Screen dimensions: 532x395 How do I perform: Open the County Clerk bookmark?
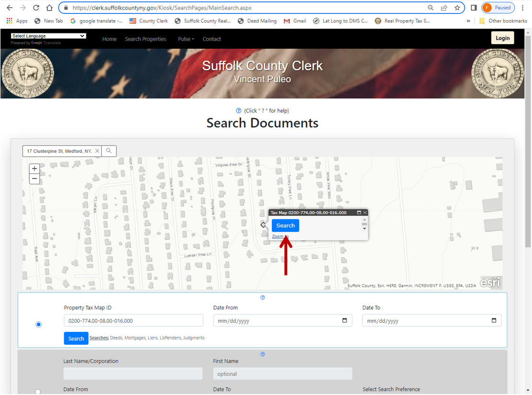(x=148, y=21)
